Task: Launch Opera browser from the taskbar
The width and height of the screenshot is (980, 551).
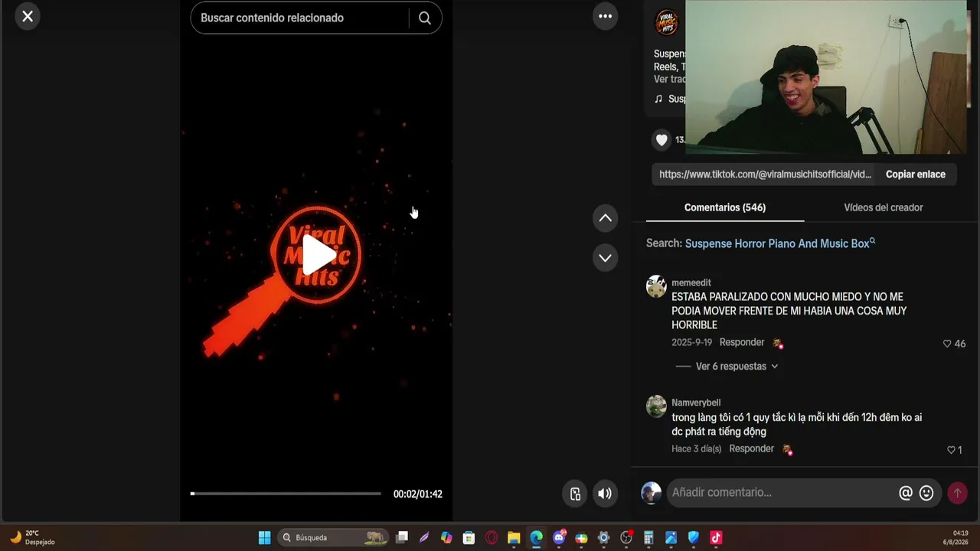Action: click(x=492, y=538)
